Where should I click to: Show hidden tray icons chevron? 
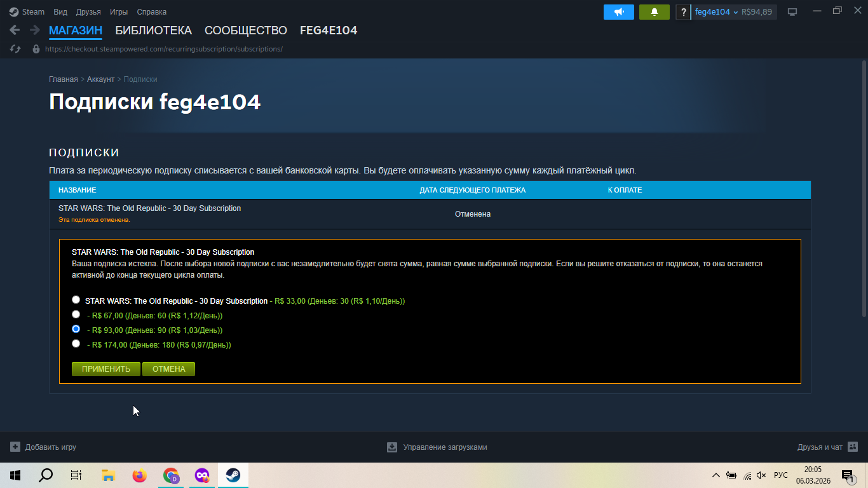point(716,475)
